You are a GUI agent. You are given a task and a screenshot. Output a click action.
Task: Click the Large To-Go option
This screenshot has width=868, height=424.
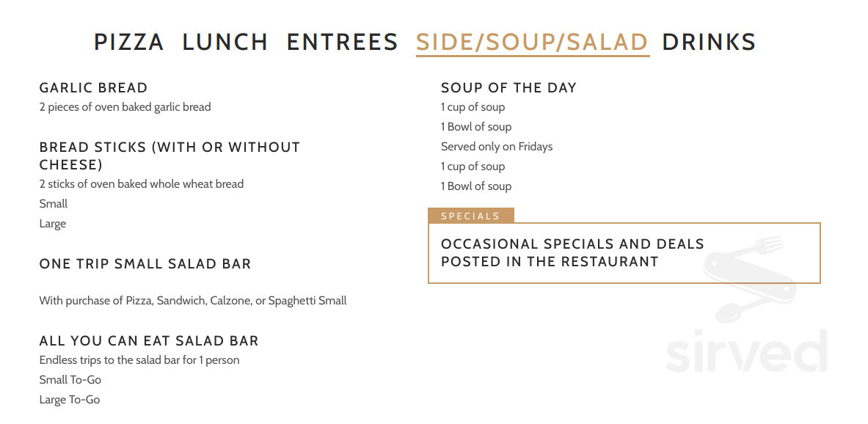pos(70,400)
